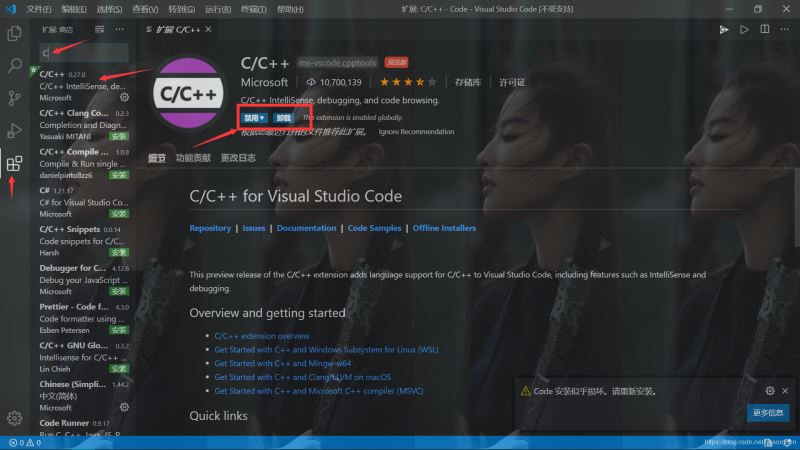800x450 pixels.
Task: Install the C/C++ Compile Run extension
Action: [x=119, y=175]
